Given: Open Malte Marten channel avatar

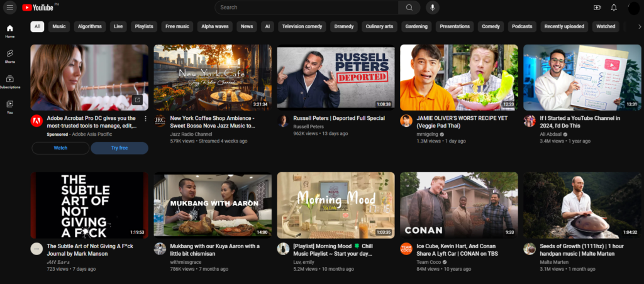Looking at the screenshot, I should (530, 249).
